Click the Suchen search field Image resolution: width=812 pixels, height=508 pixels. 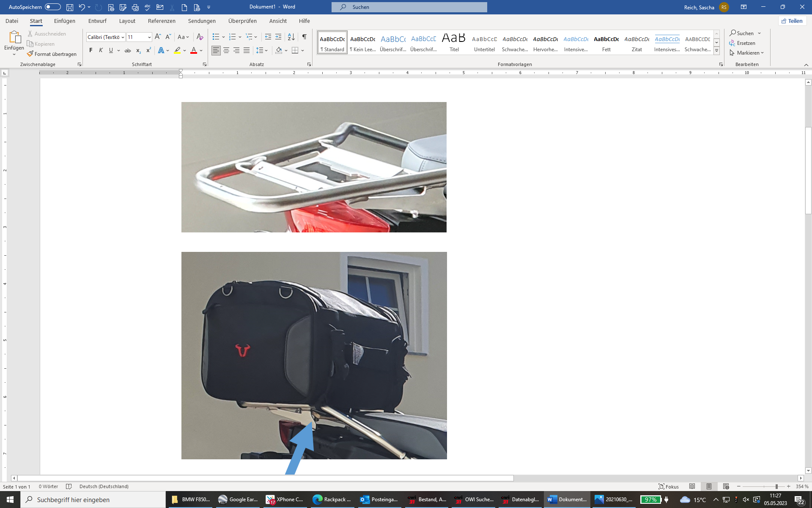409,7
